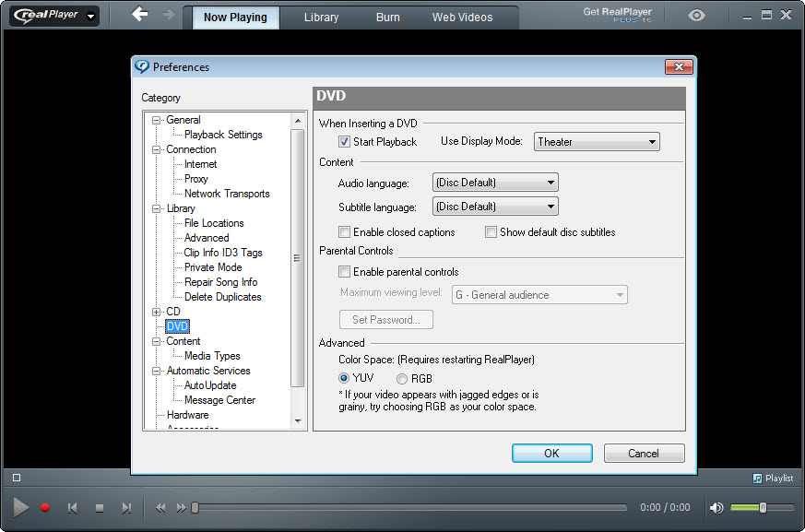Click the next track icon
805x532 pixels.
[126, 508]
